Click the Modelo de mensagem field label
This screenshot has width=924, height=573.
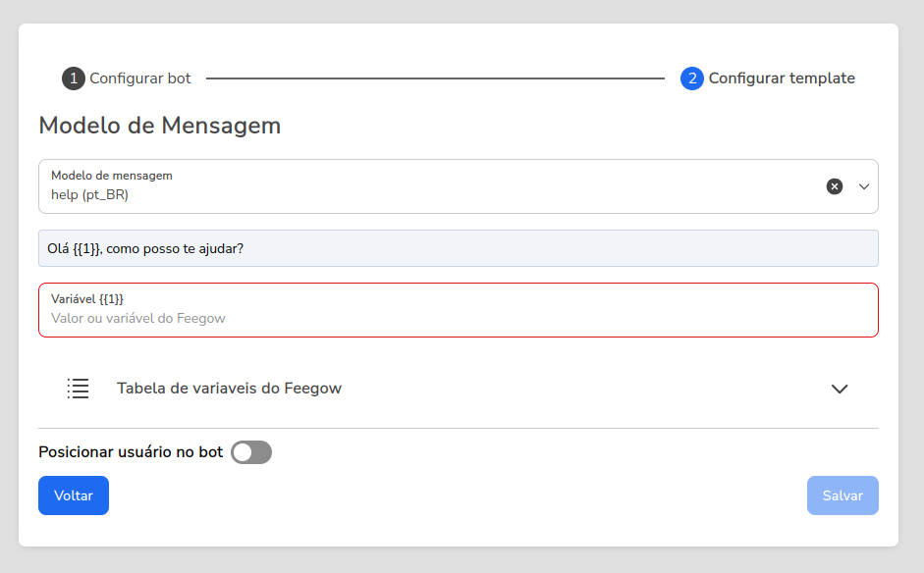pos(112,176)
